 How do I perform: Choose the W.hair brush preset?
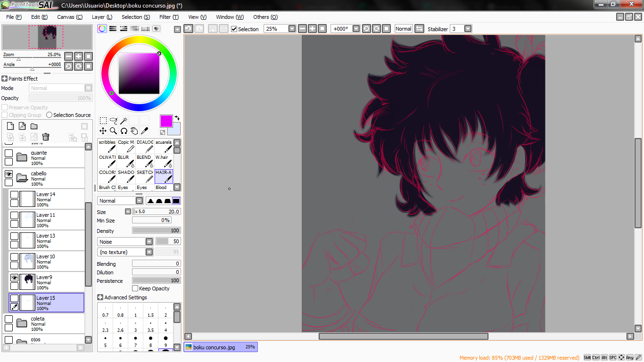coord(164,161)
